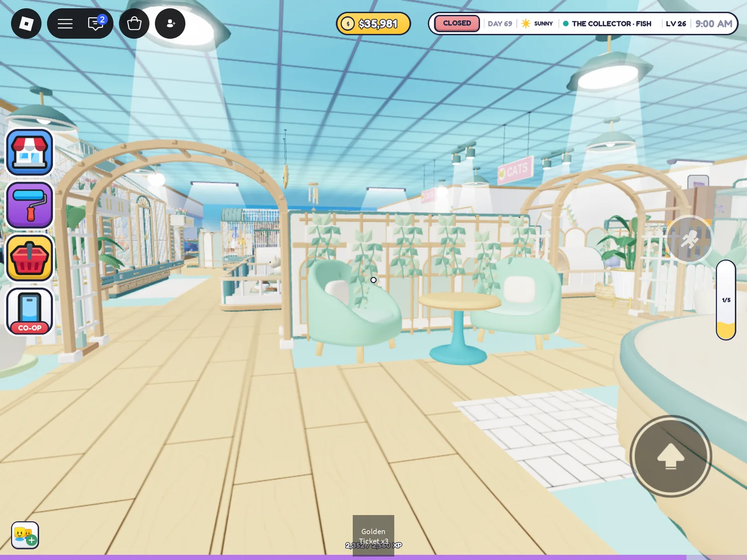Click the gold coin money icon
The image size is (747, 560).
[x=348, y=23]
